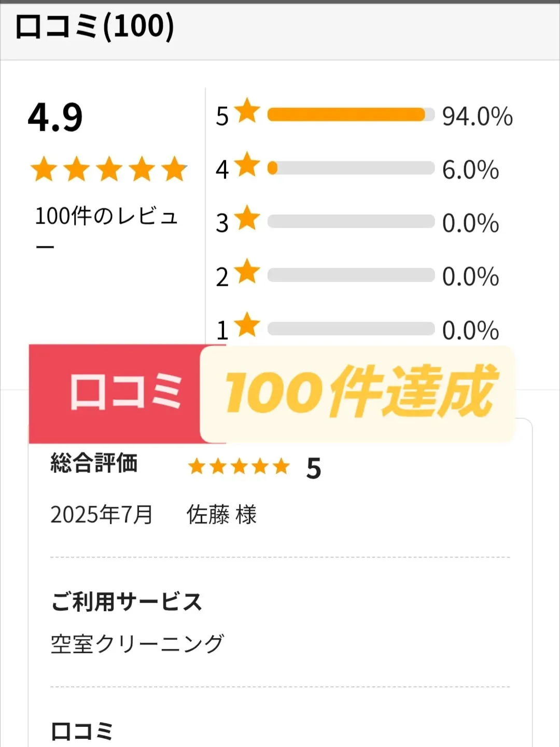Click the 94.0% percentage label

477,116
